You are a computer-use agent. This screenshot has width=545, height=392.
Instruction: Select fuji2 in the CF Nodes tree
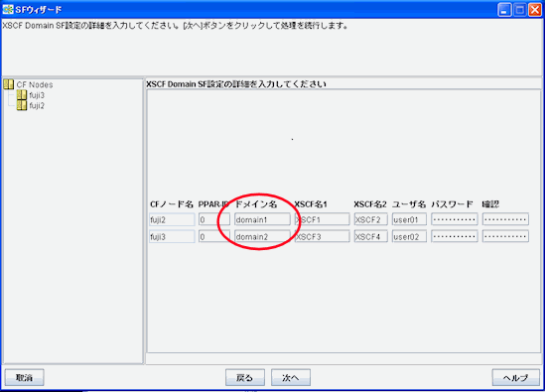click(37, 105)
